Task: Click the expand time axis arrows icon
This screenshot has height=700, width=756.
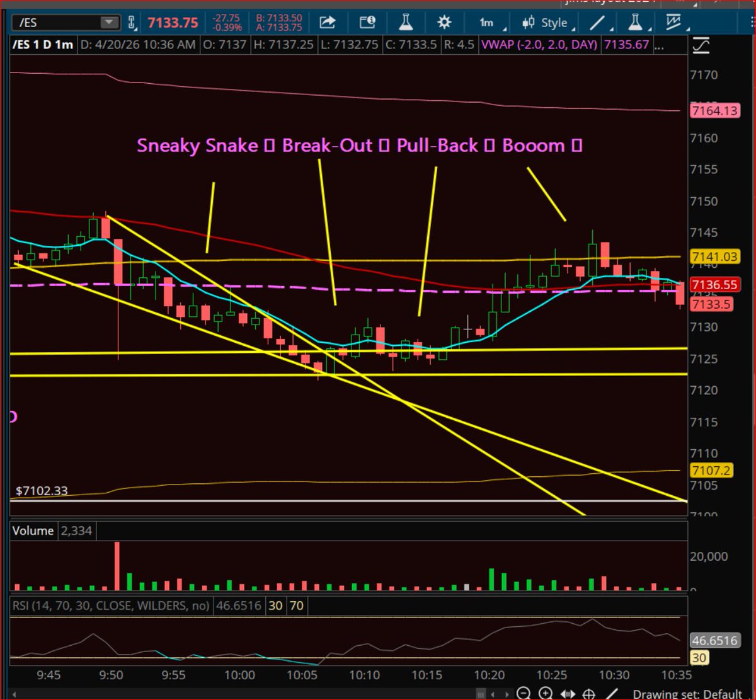Action: pos(567,694)
